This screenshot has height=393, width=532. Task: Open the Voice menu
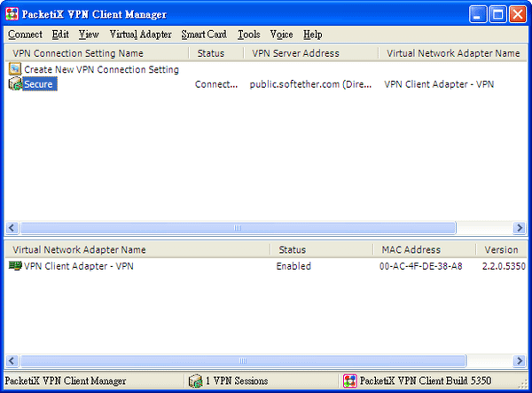coord(281,35)
